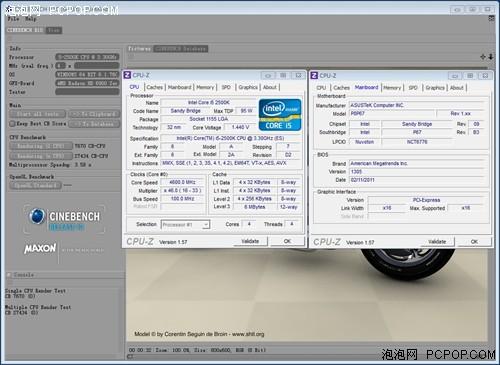Click the 'ASUSTeK Computer INC.' manufacturer value

coord(417,105)
